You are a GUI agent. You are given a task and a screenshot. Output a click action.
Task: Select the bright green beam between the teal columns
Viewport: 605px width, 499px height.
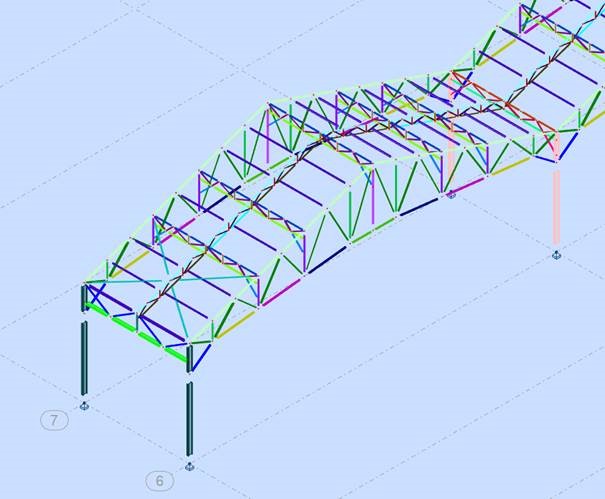tap(137, 332)
